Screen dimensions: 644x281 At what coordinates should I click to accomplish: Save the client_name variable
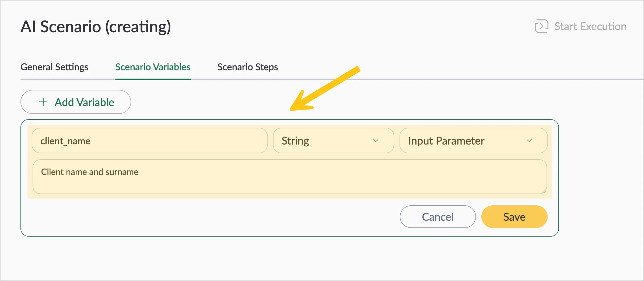tap(514, 217)
